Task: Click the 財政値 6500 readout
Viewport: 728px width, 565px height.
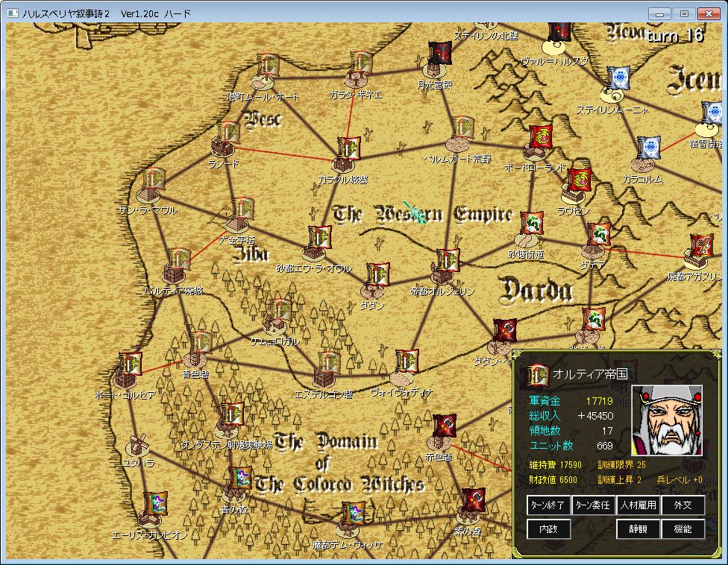Action: (x=553, y=480)
